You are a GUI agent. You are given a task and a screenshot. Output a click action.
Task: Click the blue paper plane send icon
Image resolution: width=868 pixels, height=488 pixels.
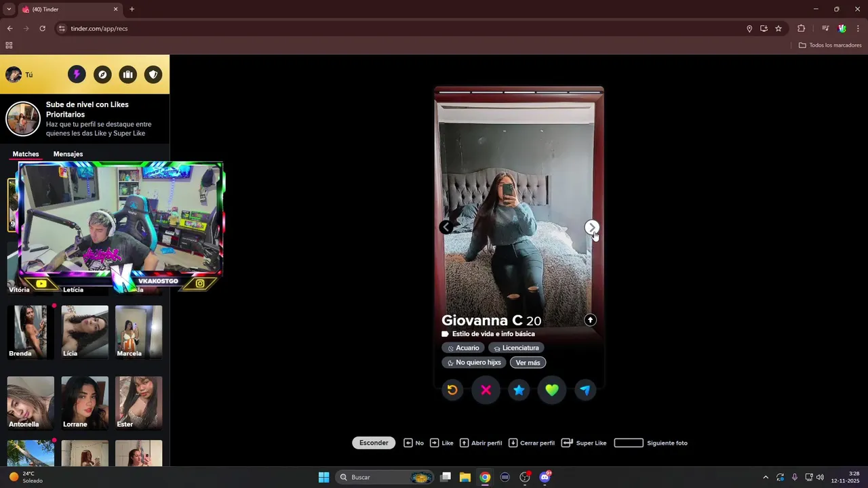(x=585, y=390)
